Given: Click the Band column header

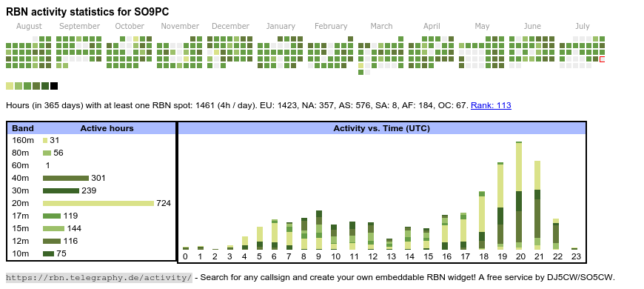Looking at the screenshot, I should (23, 128).
